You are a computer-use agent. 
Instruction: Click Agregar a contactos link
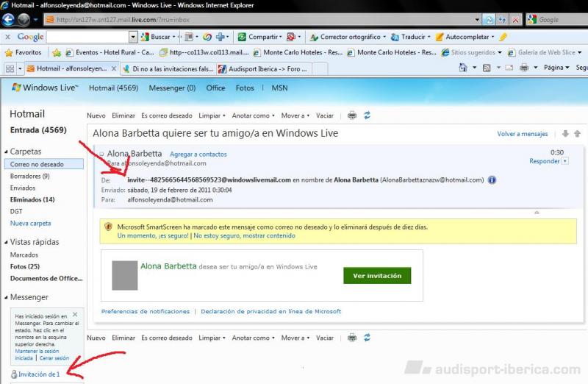click(x=198, y=154)
